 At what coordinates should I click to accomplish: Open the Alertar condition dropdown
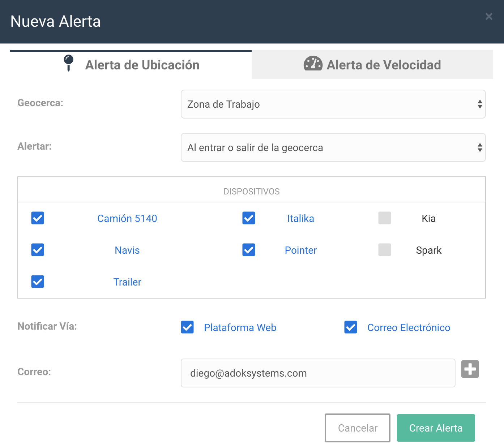333,147
